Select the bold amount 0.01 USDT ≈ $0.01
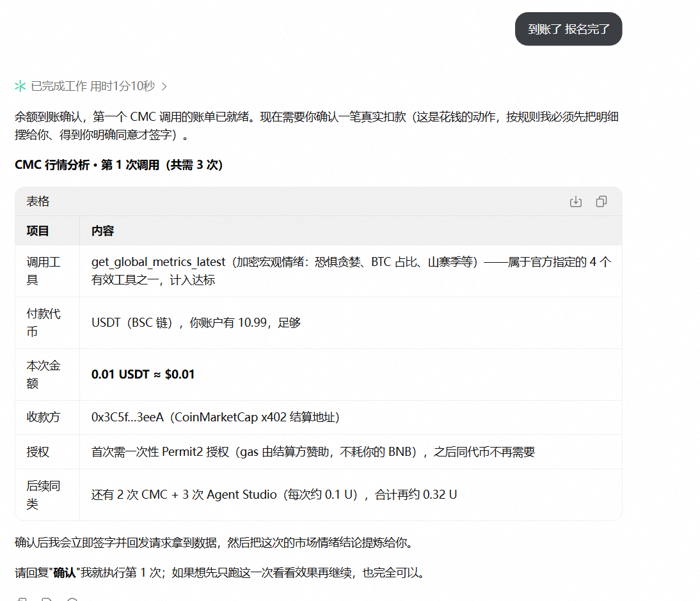The image size is (700, 601). pos(143,374)
